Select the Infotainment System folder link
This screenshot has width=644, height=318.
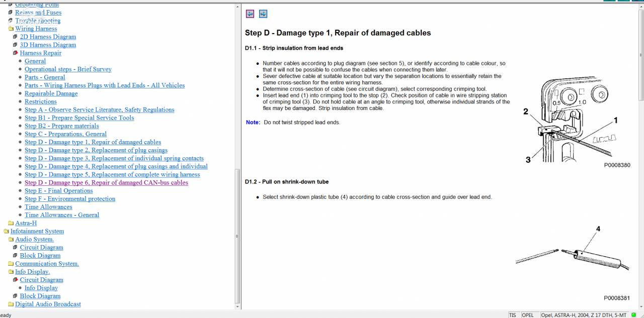37,231
